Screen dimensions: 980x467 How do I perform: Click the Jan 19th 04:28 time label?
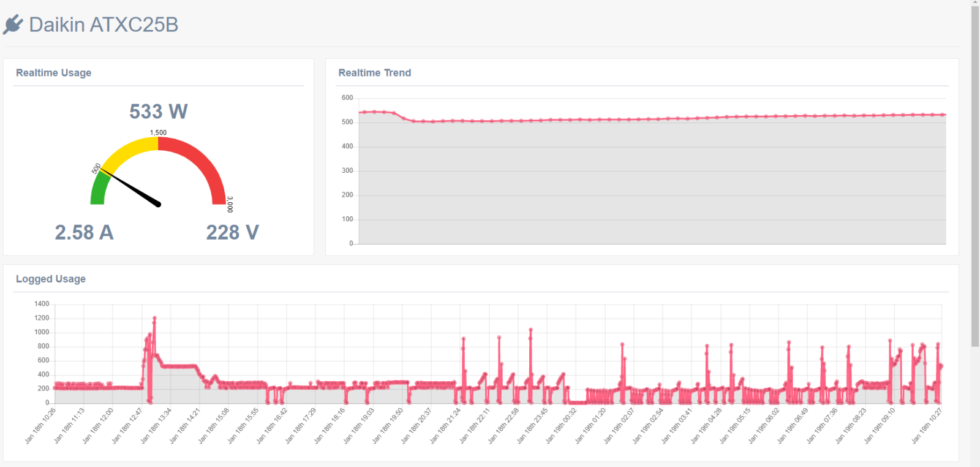706,425
